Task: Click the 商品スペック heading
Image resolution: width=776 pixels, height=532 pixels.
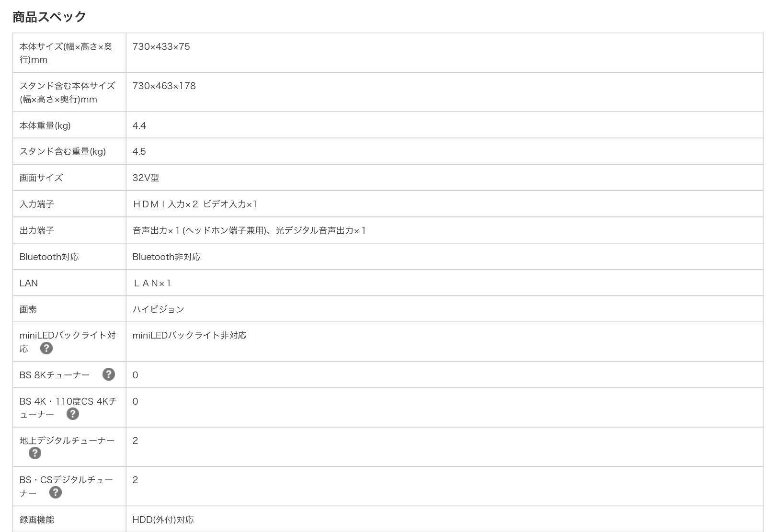Action: point(49,17)
